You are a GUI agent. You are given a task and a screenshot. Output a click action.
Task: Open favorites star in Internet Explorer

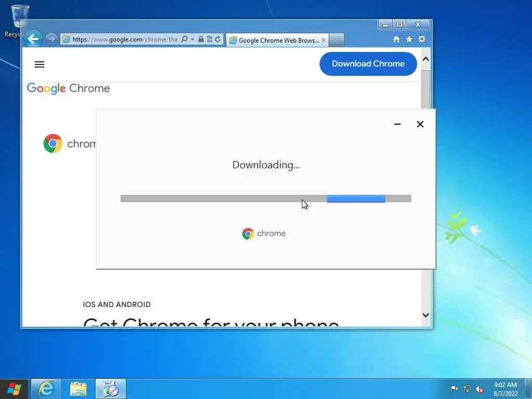tap(409, 39)
